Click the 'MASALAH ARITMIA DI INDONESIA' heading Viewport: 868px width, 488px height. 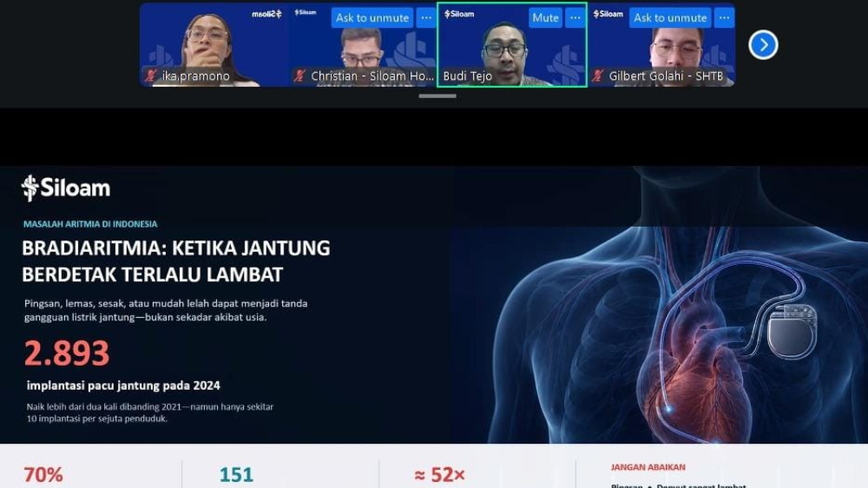[x=90, y=224]
